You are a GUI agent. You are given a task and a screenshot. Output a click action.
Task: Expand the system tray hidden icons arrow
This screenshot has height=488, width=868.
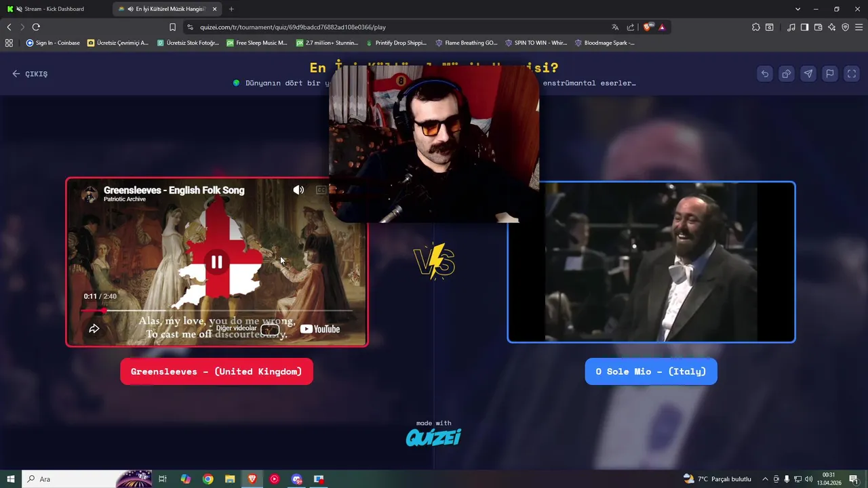[765, 479]
